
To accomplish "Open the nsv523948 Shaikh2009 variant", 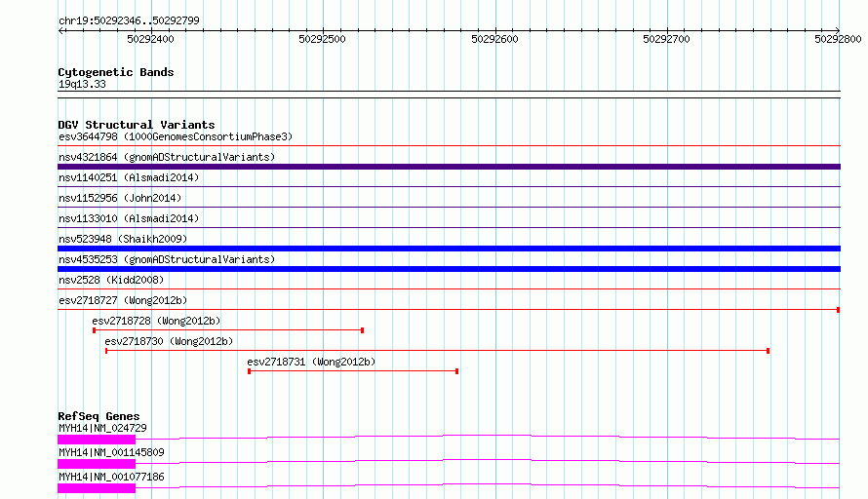I will [x=123, y=239].
